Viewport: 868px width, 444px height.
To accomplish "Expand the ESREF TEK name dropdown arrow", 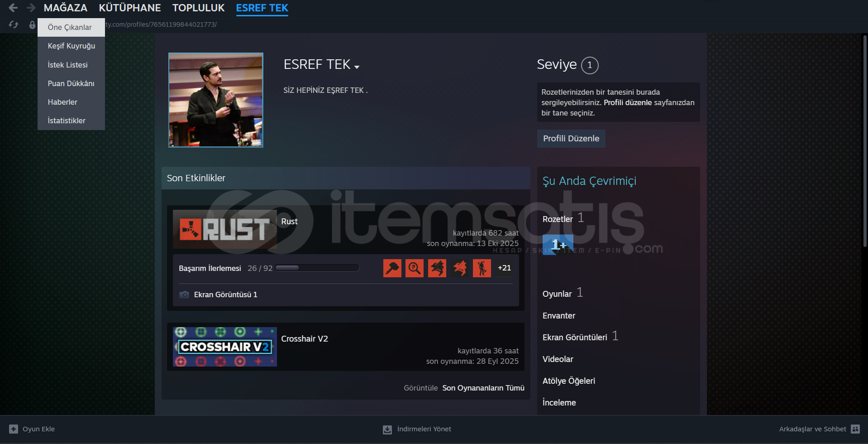I will coord(357,67).
